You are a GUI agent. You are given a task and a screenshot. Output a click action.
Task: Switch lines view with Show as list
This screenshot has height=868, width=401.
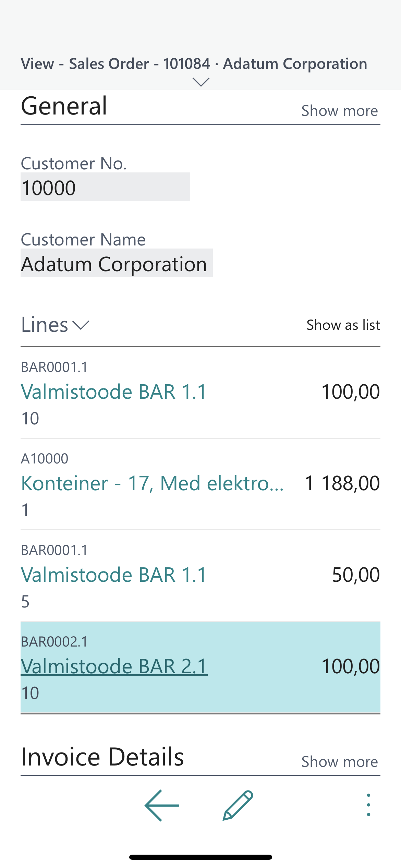point(343,325)
